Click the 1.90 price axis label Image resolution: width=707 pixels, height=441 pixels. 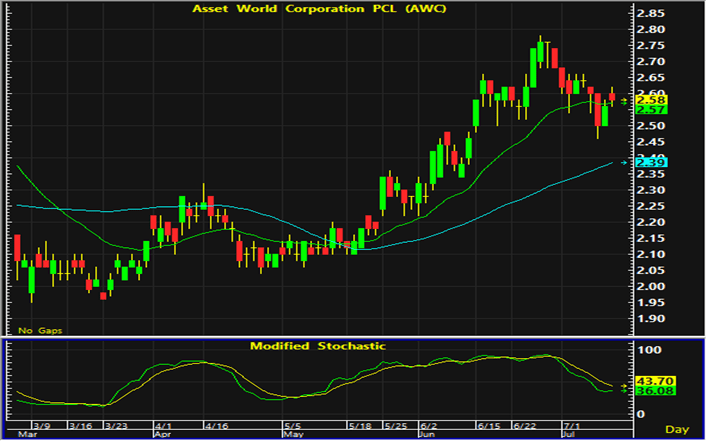(x=650, y=318)
